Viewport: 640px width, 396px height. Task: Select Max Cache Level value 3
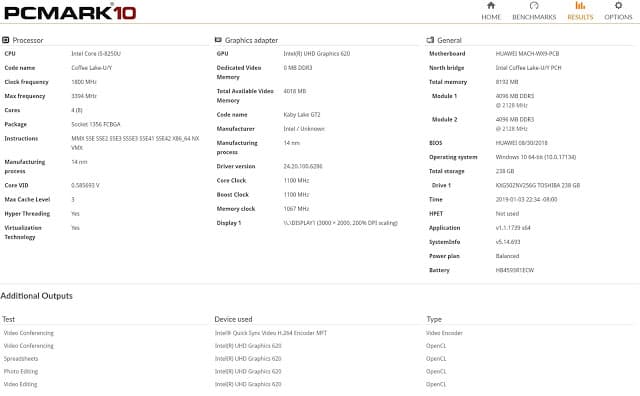[73, 200]
